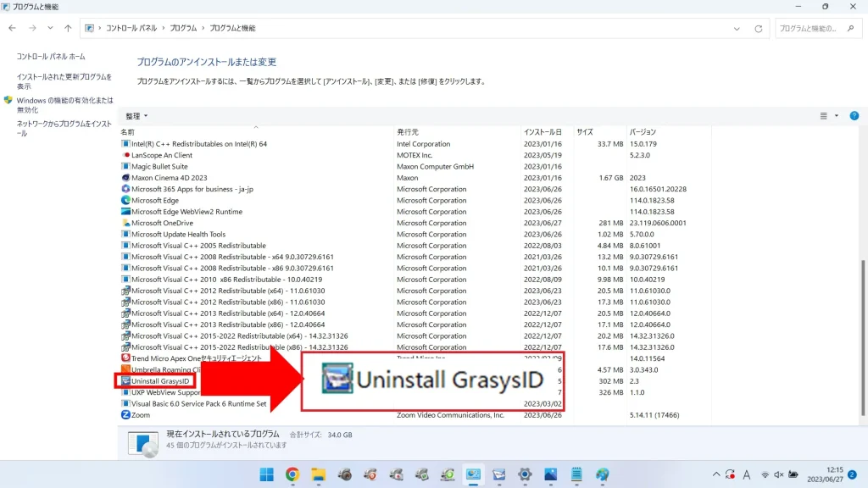This screenshot has width=868, height=488.
Task: Select Visual C++ 2012 Redistributable (x64) icon
Action: click(x=125, y=291)
